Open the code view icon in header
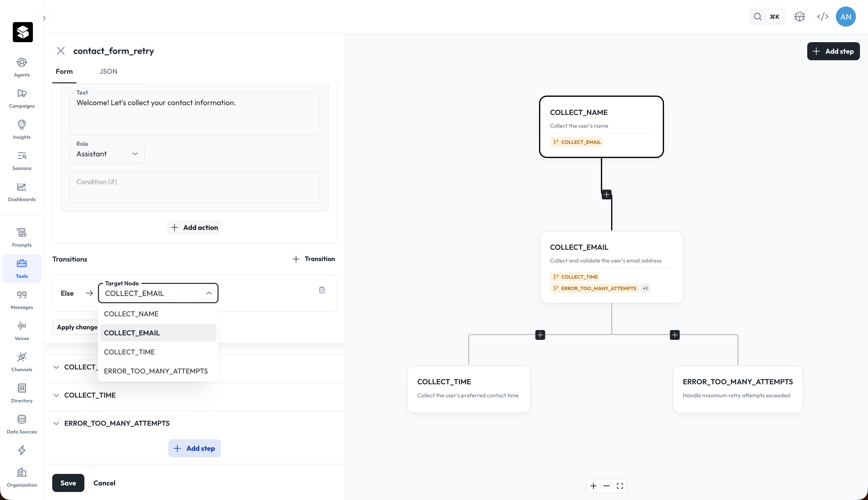Screen dimensions: 868x500 tap(823, 17)
